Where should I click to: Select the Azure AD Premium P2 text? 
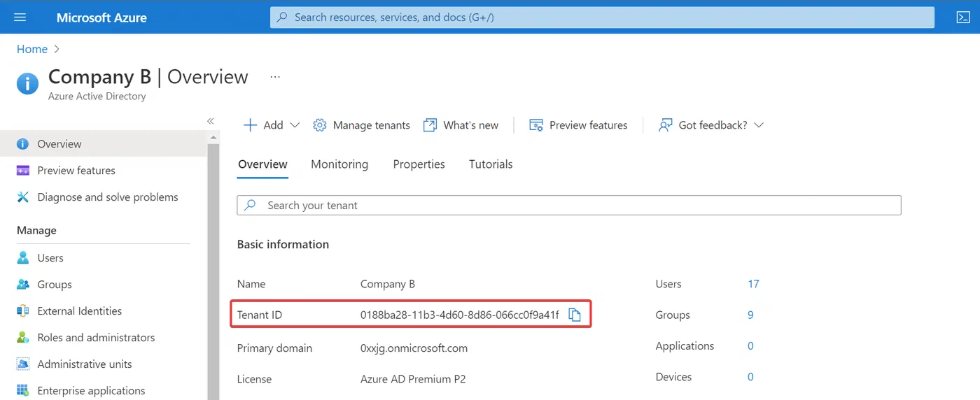tap(413, 379)
